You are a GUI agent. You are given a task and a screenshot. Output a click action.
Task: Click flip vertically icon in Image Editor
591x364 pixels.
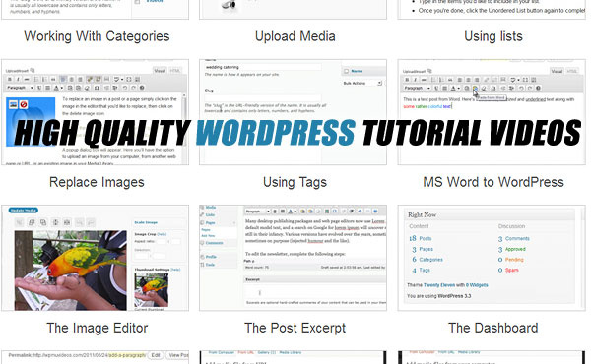coord(55,222)
